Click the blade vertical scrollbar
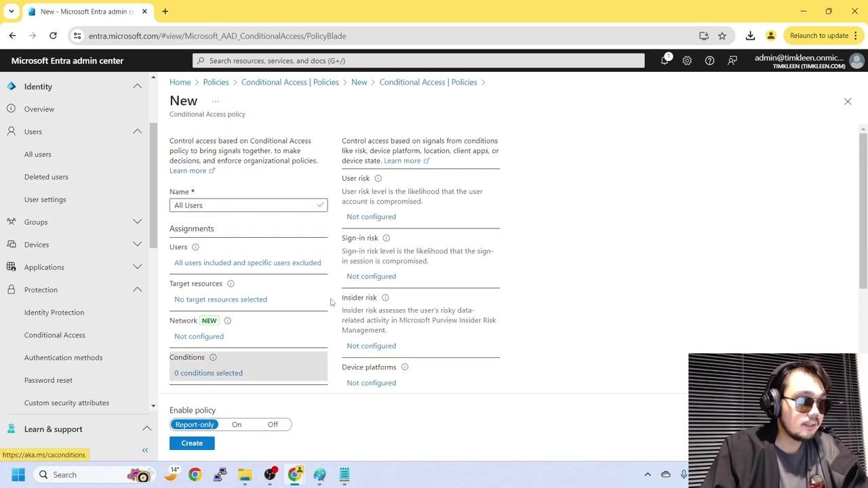The width and height of the screenshot is (868, 488). click(863, 209)
